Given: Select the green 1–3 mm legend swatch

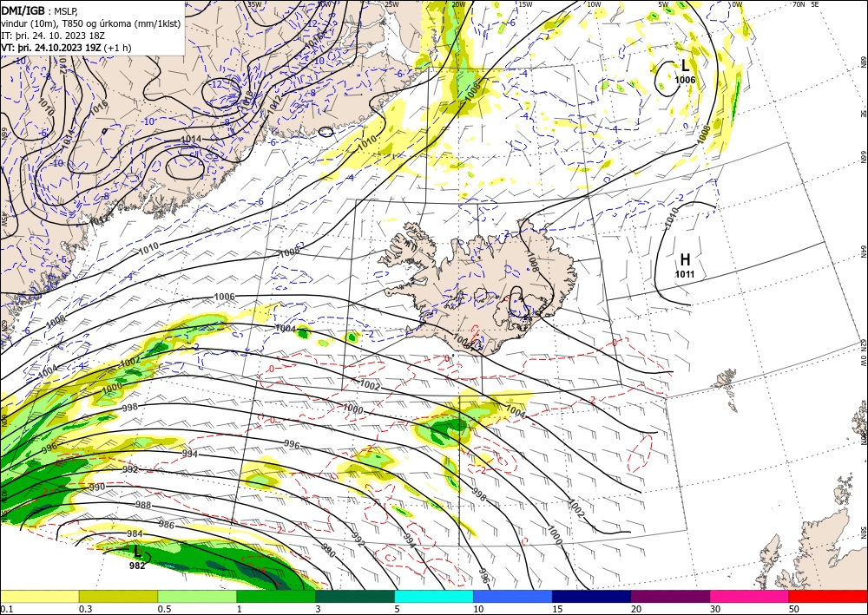Looking at the screenshot, I should click(276, 596).
